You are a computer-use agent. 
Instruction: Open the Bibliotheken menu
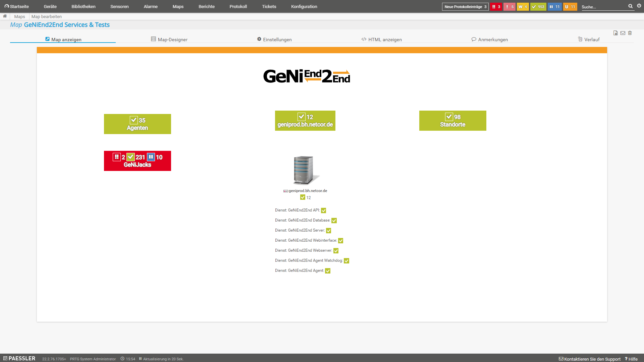click(x=84, y=6)
